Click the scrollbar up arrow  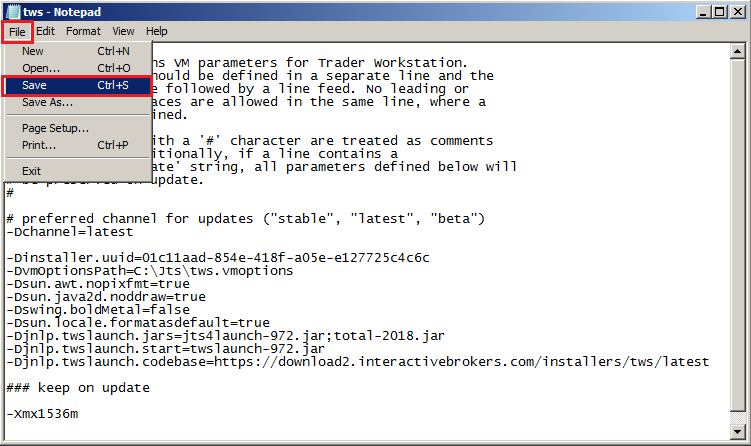738,51
